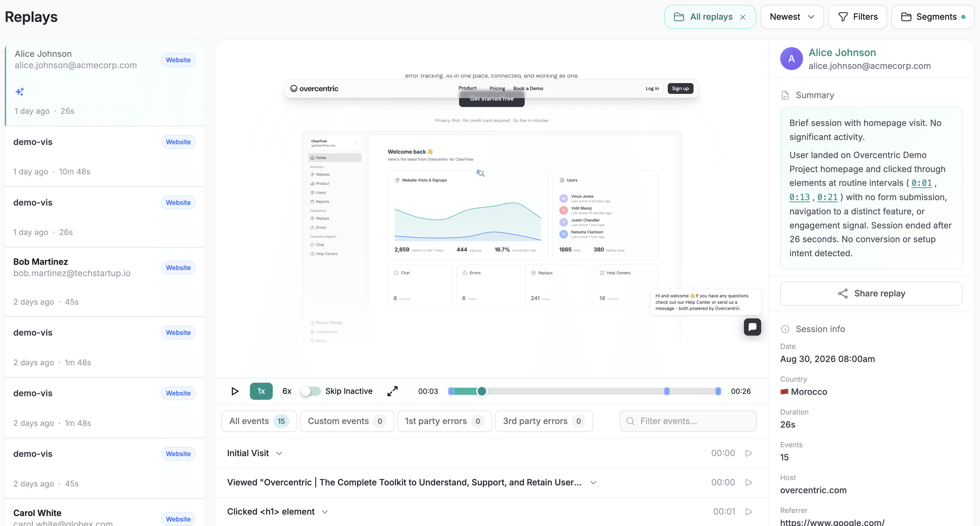Click the Replays page heading
This screenshot has width=980, height=526.
tap(31, 17)
